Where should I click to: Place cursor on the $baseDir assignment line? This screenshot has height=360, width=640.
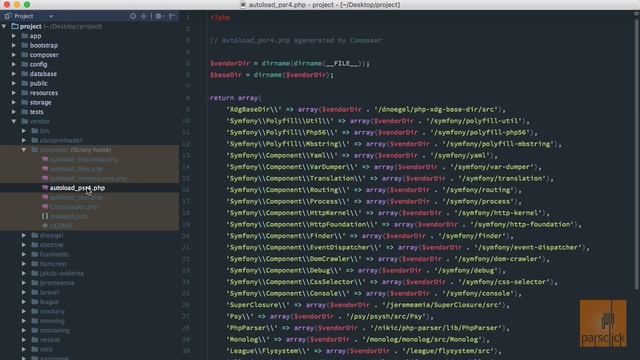pos(272,75)
